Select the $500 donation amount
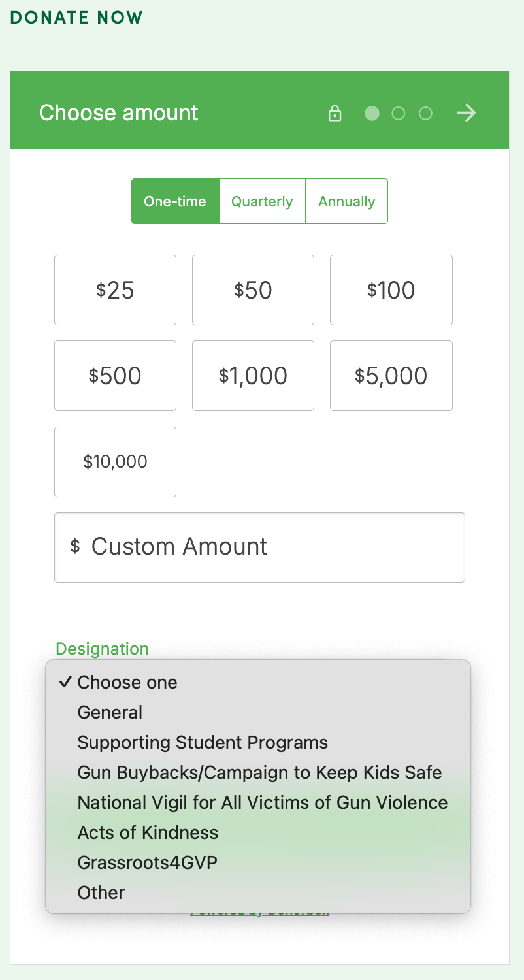Image resolution: width=524 pixels, height=980 pixels. pos(115,376)
